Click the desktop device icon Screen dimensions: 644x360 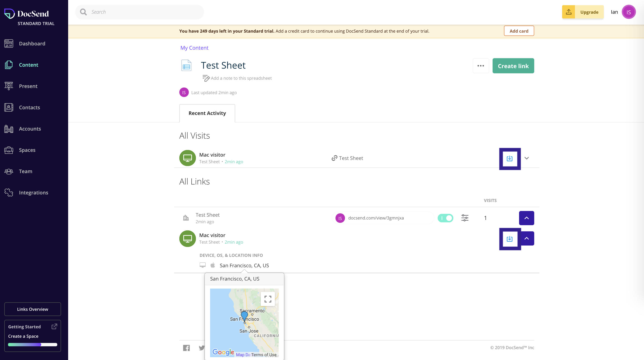pyautogui.click(x=203, y=265)
